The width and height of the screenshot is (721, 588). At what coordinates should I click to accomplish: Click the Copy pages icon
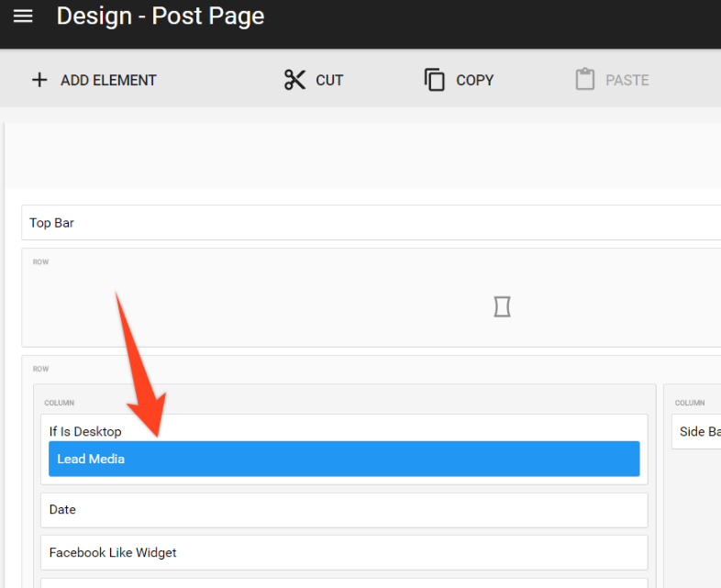pos(434,80)
